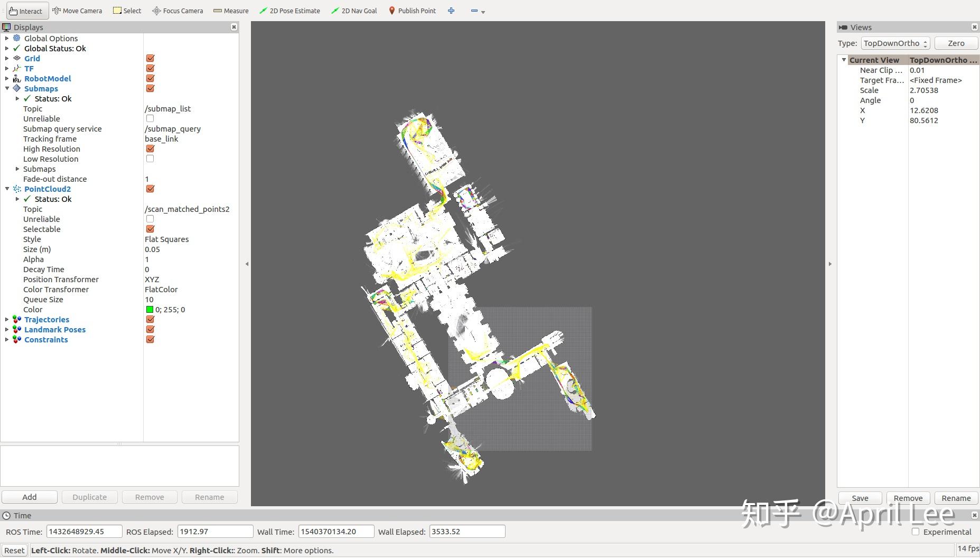Enable the Low Resolution checkbox
Screen dimensions: 980x558
[150, 159]
